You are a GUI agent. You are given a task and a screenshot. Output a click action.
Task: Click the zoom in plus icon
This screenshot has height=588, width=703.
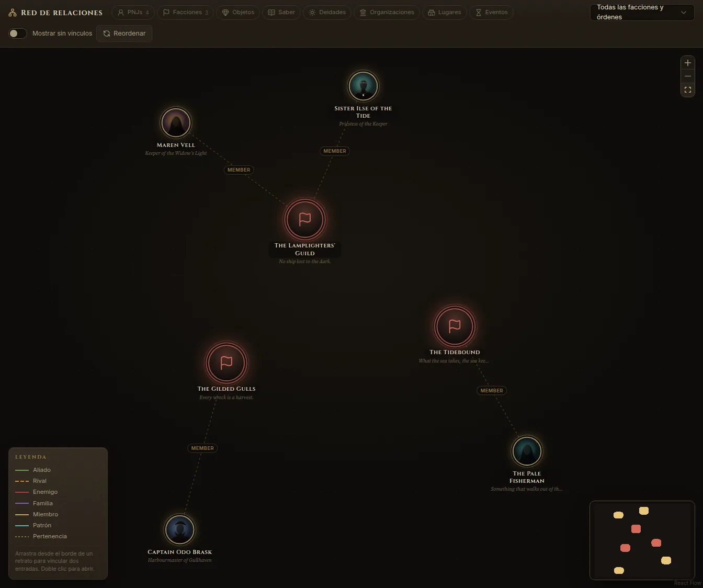(x=688, y=63)
